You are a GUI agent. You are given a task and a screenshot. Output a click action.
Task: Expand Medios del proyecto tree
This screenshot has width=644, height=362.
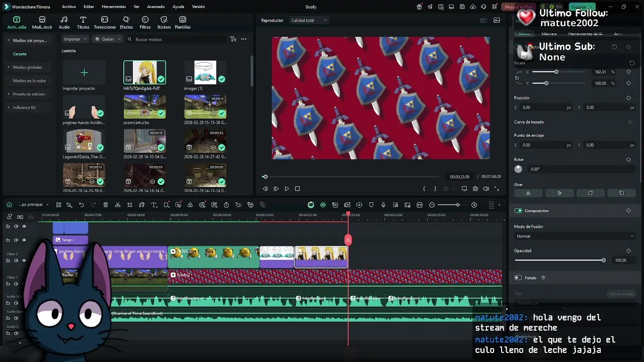[x=9, y=40]
